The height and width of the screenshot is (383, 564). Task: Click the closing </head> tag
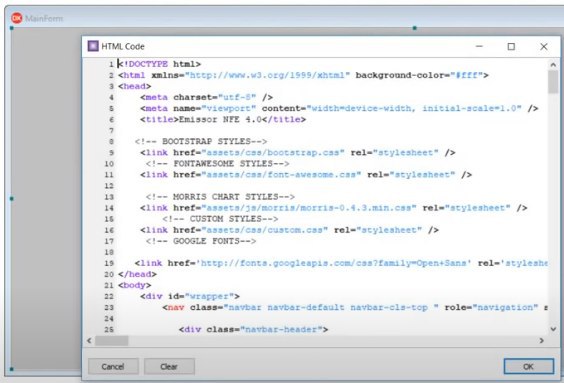tap(137, 274)
